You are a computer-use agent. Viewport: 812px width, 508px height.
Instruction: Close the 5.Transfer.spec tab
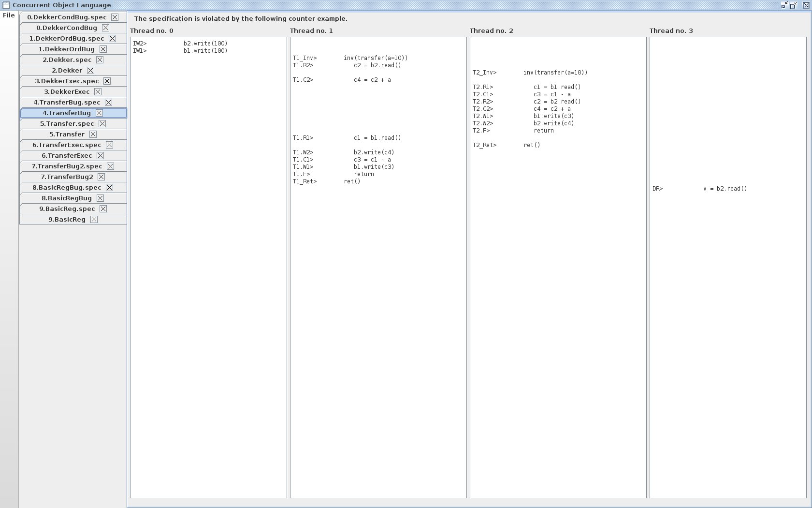(x=102, y=123)
